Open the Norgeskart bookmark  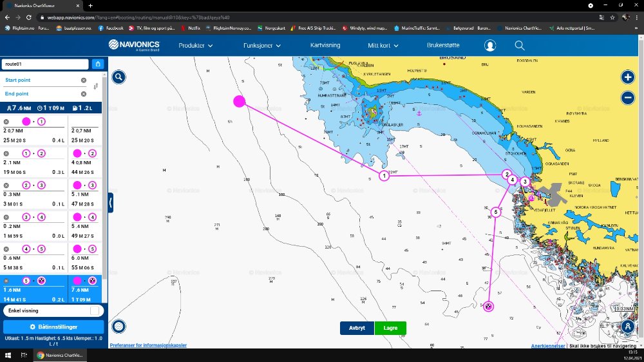click(271, 28)
